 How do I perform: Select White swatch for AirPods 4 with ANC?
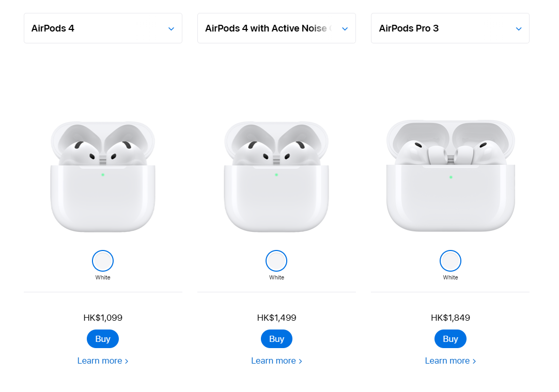(276, 261)
